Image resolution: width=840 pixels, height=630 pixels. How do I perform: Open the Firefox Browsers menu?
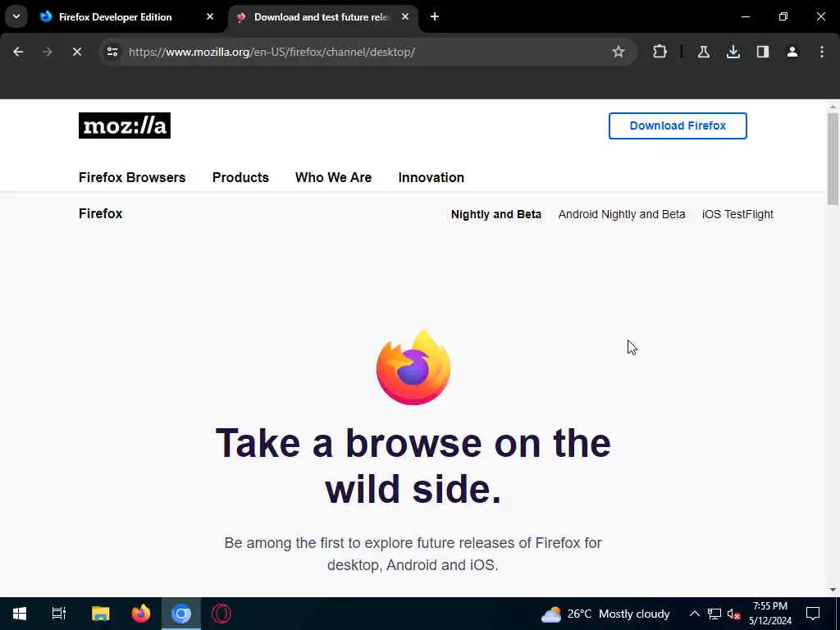(132, 177)
